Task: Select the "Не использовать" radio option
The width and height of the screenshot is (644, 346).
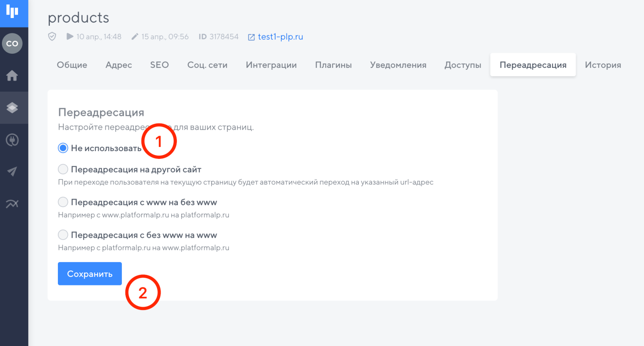Action: (x=63, y=148)
